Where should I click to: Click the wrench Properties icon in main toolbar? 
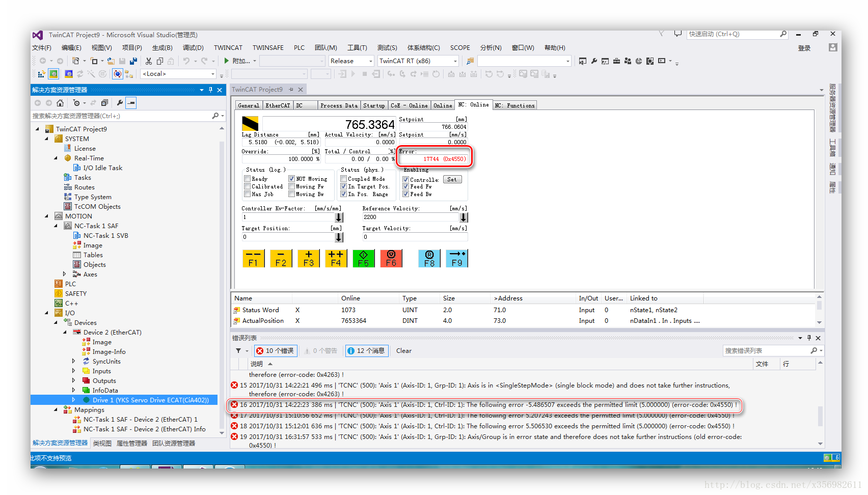(x=594, y=61)
